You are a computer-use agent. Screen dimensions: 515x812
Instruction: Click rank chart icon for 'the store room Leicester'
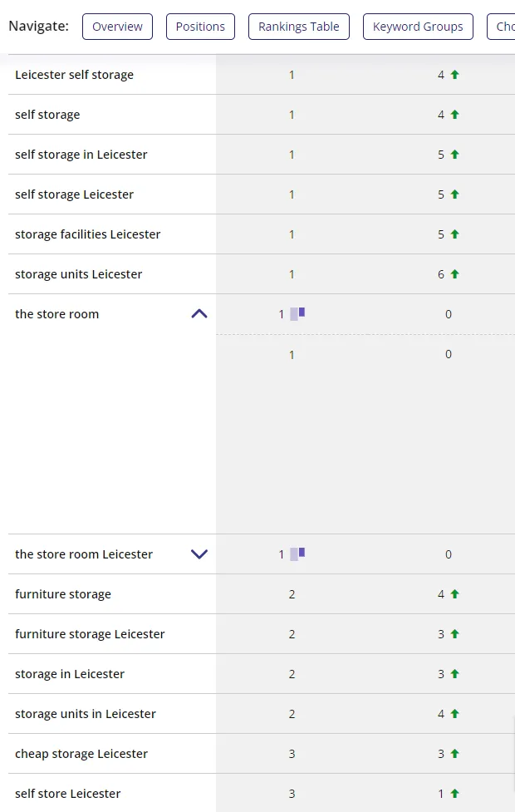pyautogui.click(x=297, y=554)
